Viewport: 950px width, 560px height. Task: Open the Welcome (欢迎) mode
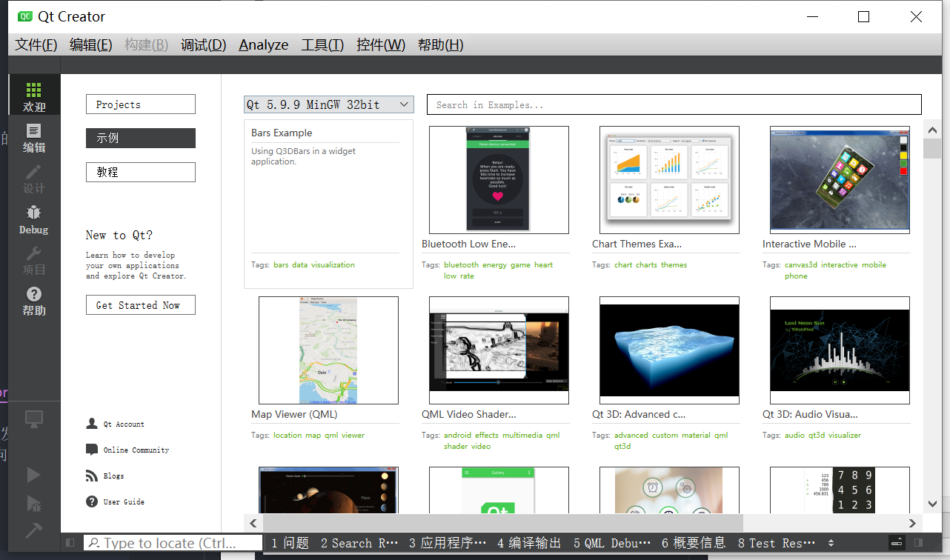pyautogui.click(x=34, y=96)
